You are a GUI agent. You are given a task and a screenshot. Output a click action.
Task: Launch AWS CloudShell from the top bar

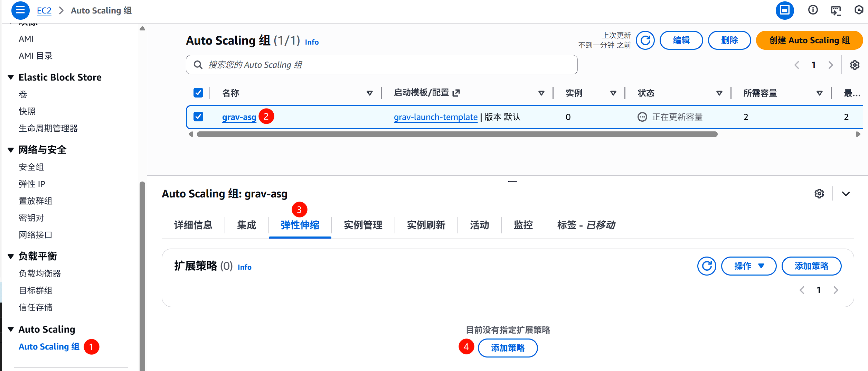point(837,10)
